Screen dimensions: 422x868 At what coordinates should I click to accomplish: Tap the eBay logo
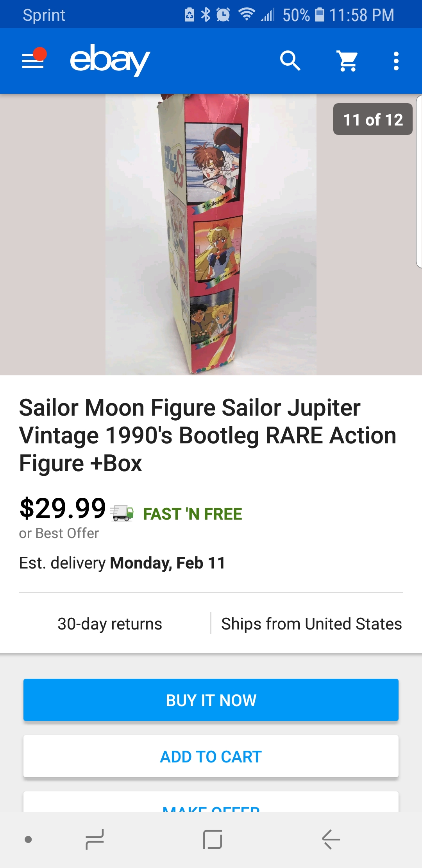point(110,60)
